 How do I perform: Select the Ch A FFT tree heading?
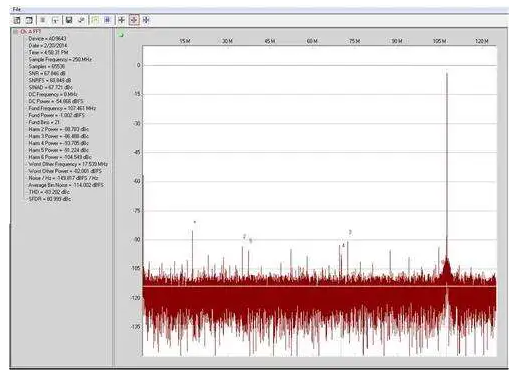(31, 32)
